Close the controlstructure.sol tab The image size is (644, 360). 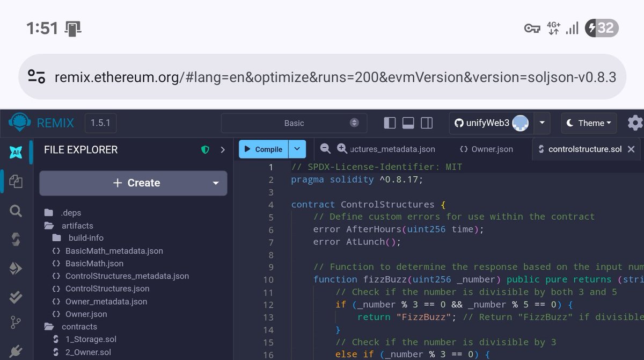pos(631,149)
